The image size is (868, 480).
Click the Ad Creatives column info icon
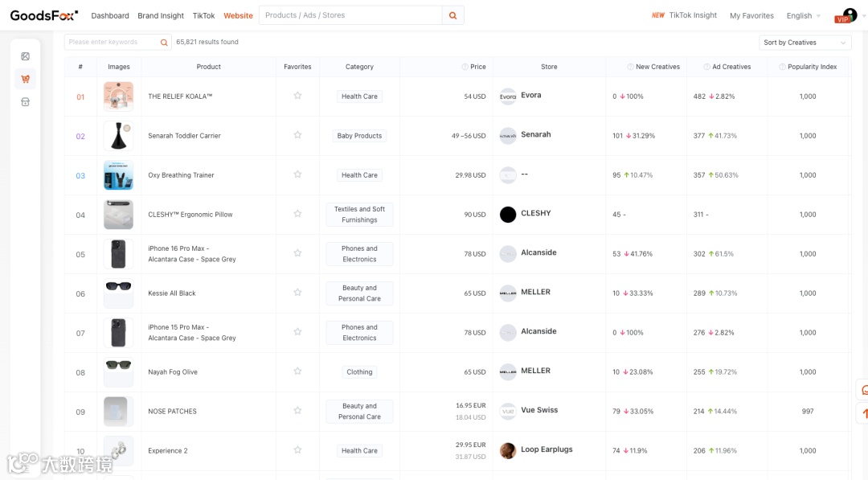click(707, 67)
